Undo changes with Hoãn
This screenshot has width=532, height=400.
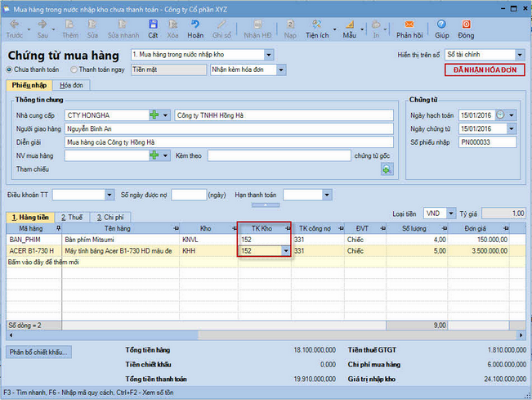(195, 29)
